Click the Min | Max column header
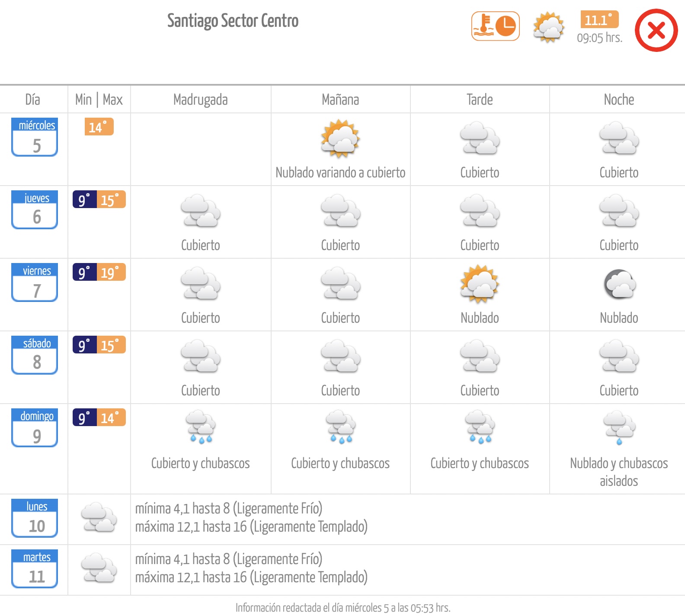Screen dimensions: 685x616 (99, 99)
